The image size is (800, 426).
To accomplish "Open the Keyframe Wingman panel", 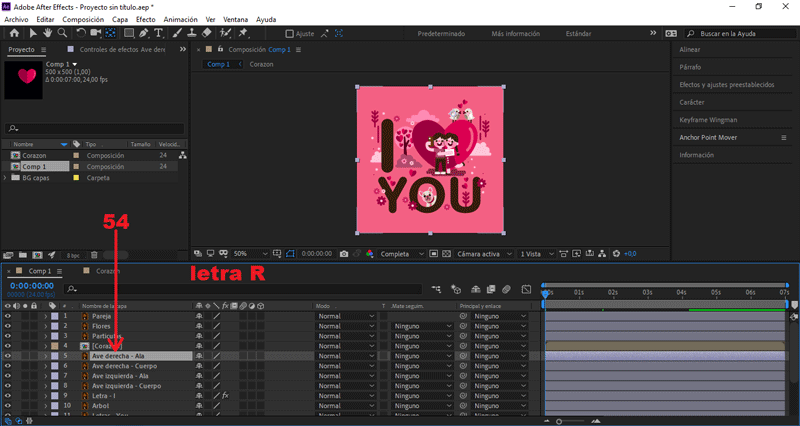I will point(706,120).
